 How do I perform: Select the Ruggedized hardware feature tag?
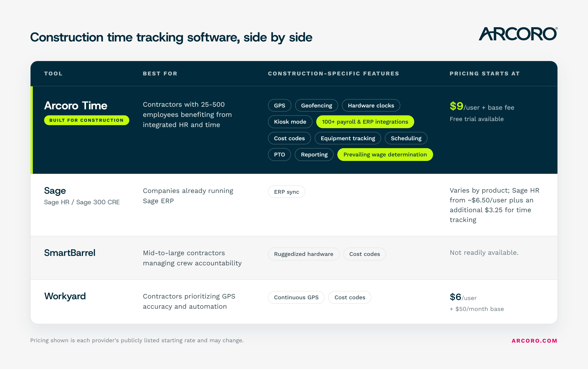click(303, 254)
